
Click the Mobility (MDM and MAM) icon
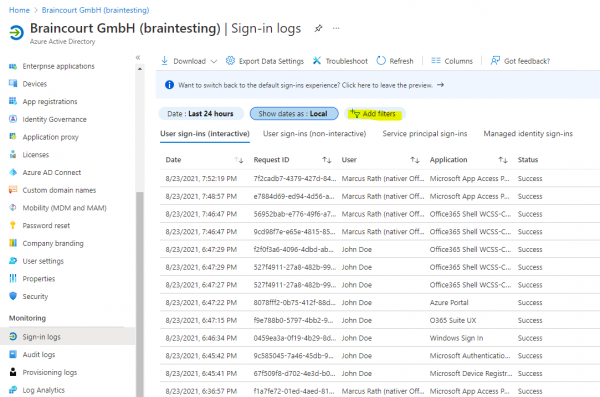[x=13, y=207]
